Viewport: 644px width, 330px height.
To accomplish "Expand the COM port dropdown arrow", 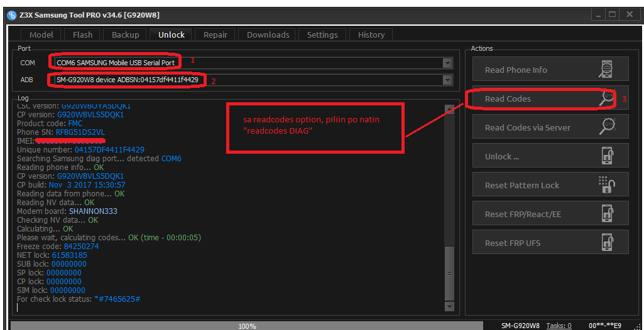I will 447,63.
